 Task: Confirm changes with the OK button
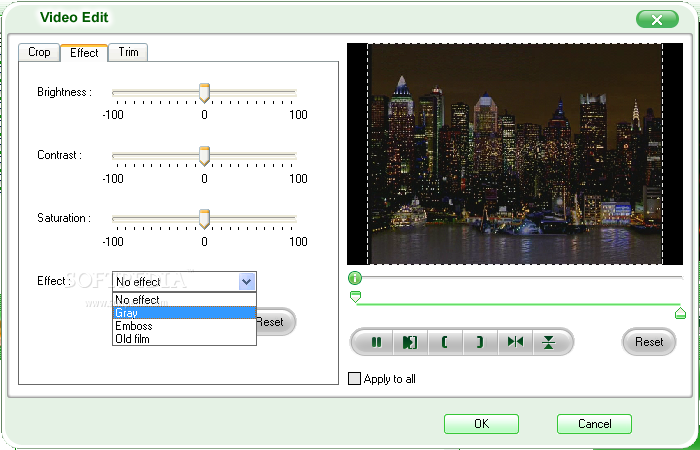[481, 424]
